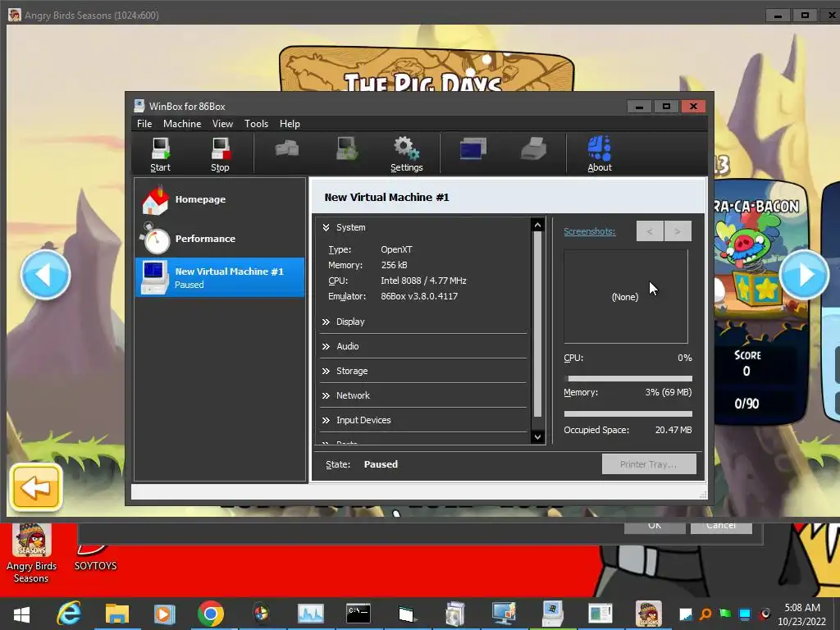The image size is (840, 630).
Task: Click the Memory usage progress bar
Action: [628, 413]
